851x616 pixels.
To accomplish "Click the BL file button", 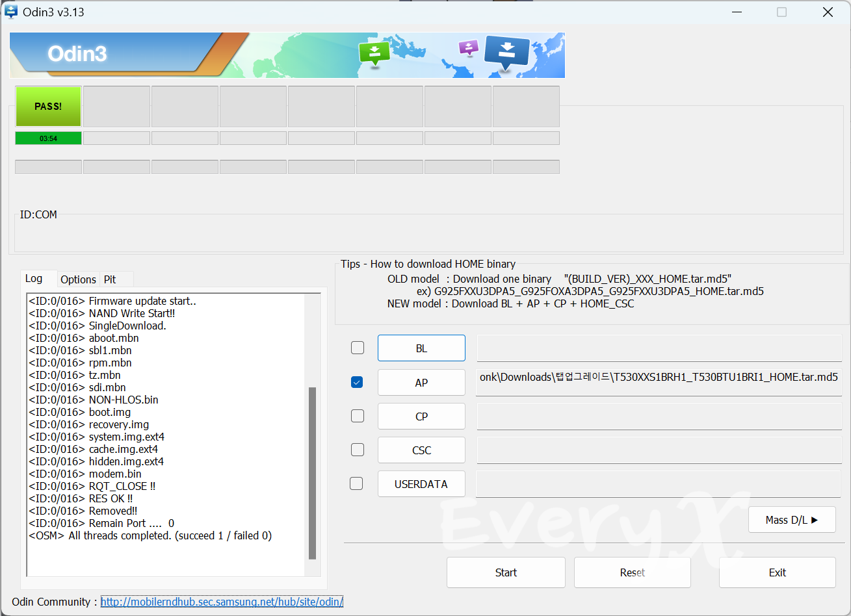I will pyautogui.click(x=421, y=348).
